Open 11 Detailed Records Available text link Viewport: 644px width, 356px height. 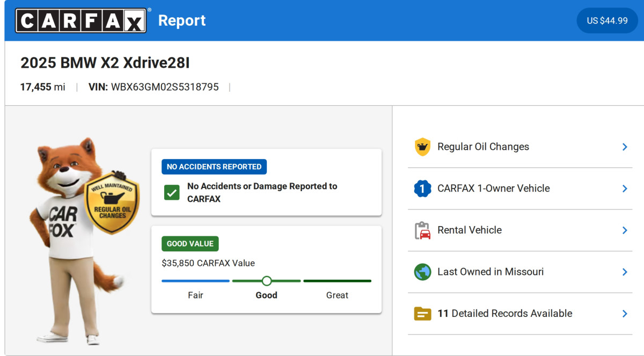coord(505,313)
